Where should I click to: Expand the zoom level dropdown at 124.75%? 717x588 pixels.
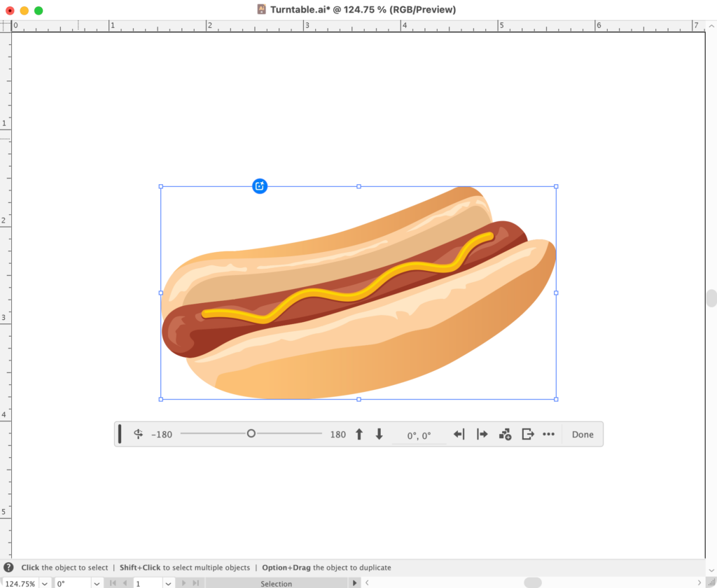click(x=45, y=583)
